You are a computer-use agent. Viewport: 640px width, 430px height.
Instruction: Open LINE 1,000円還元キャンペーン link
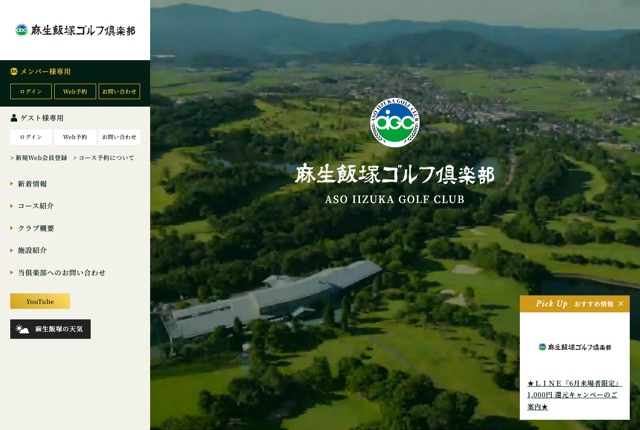(x=574, y=395)
